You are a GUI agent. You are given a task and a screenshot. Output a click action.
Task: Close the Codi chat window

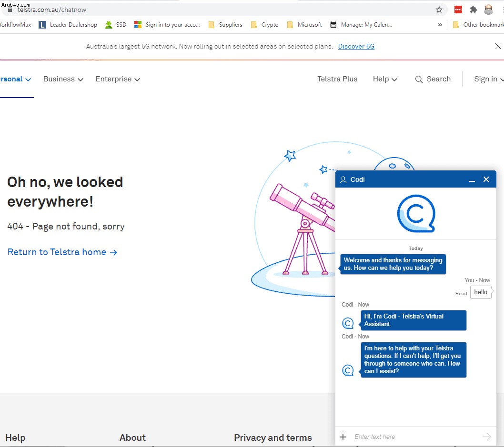[x=486, y=179]
